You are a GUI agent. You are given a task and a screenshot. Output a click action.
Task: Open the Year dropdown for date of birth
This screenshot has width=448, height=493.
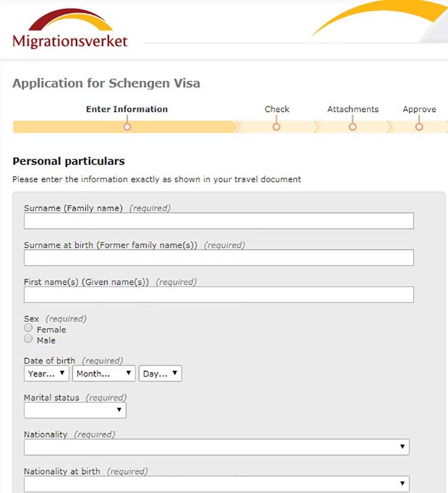(x=47, y=373)
